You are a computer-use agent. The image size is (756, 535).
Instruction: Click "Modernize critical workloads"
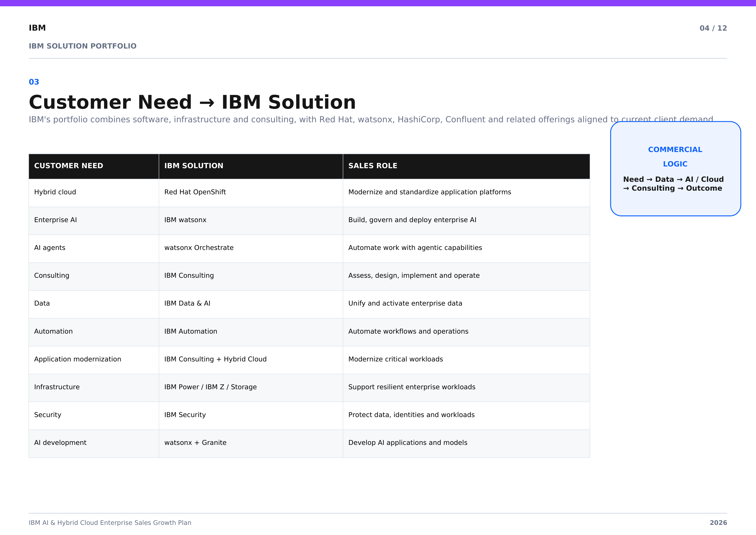pyautogui.click(x=395, y=359)
